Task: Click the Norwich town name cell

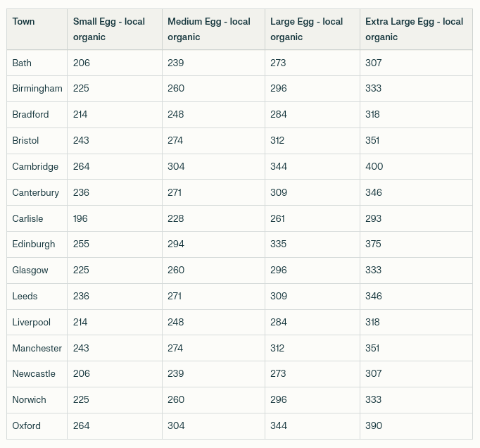Action: click(x=29, y=399)
